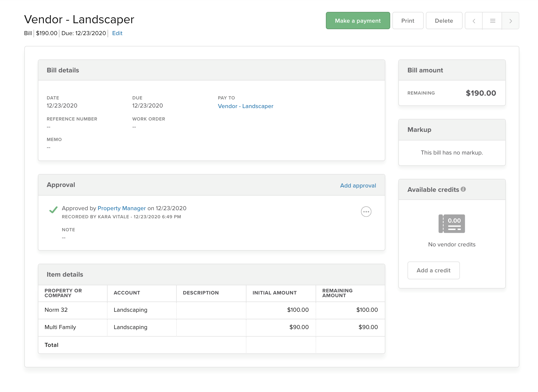Image resolution: width=538 pixels, height=392 pixels.
Task: Click the 'No vendor credits' text
Action: [452, 244]
